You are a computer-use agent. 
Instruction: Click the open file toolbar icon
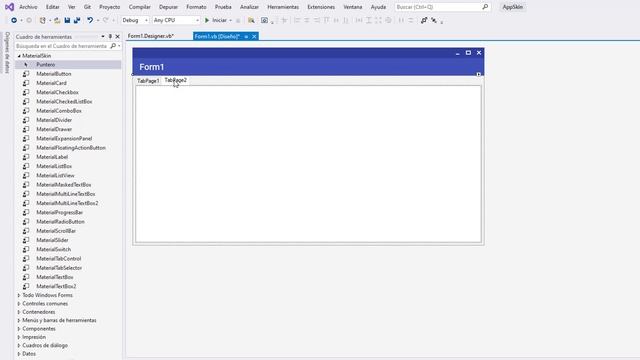(x=57, y=20)
